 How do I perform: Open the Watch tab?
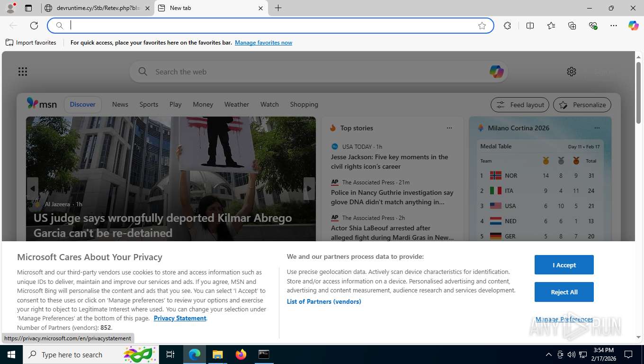click(x=269, y=104)
